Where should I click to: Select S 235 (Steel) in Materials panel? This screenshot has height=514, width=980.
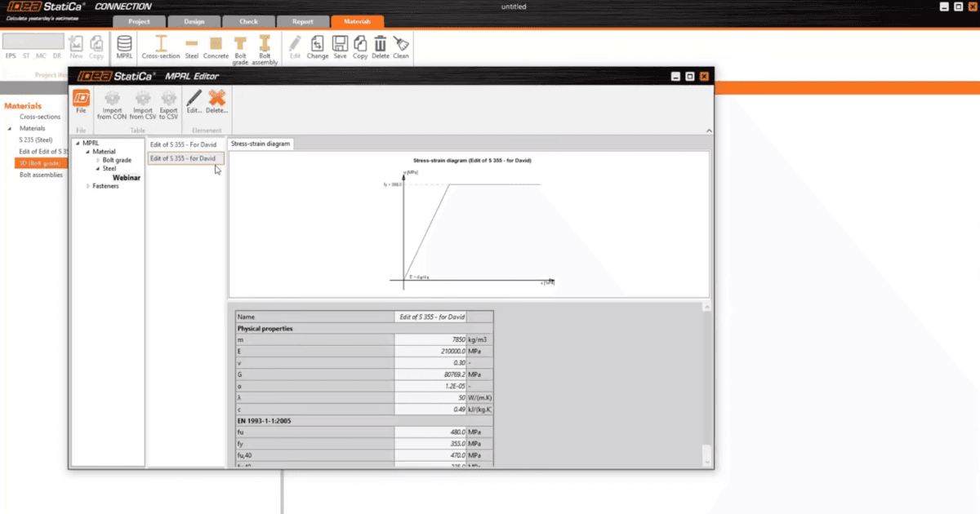tap(36, 140)
